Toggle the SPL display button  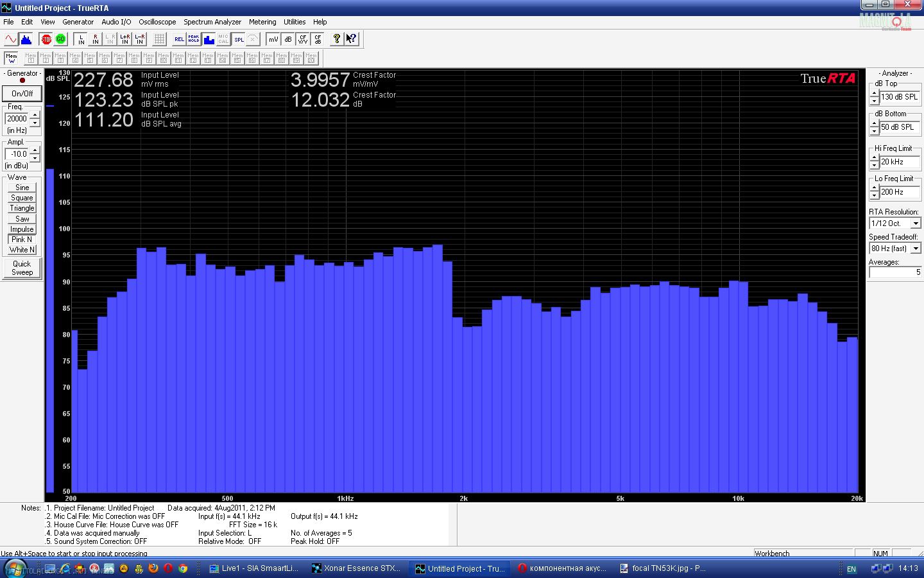point(239,39)
